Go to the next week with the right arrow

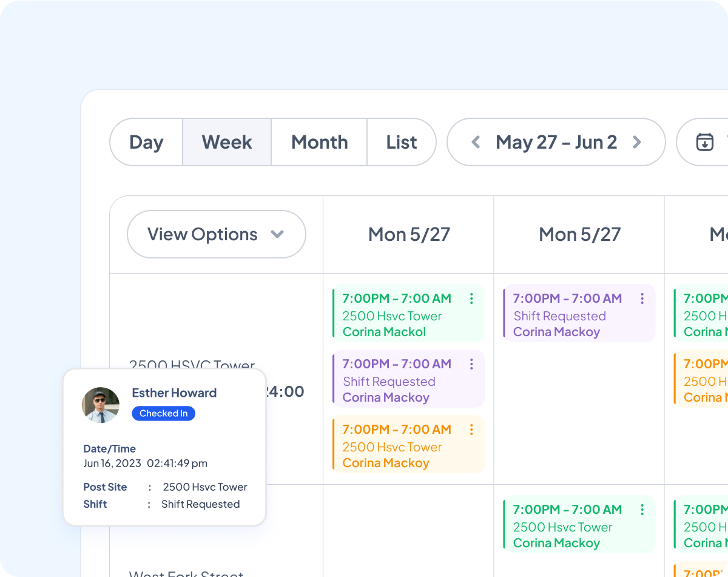pos(637,142)
